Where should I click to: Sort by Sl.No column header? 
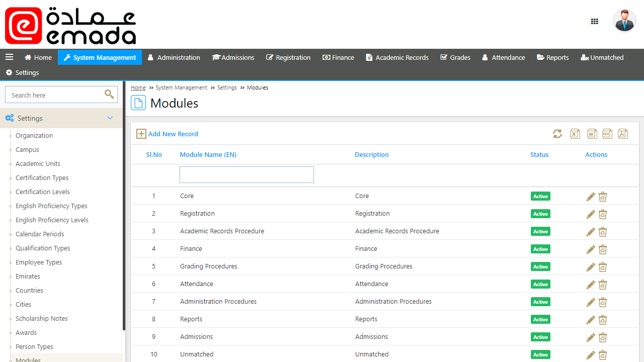click(154, 154)
